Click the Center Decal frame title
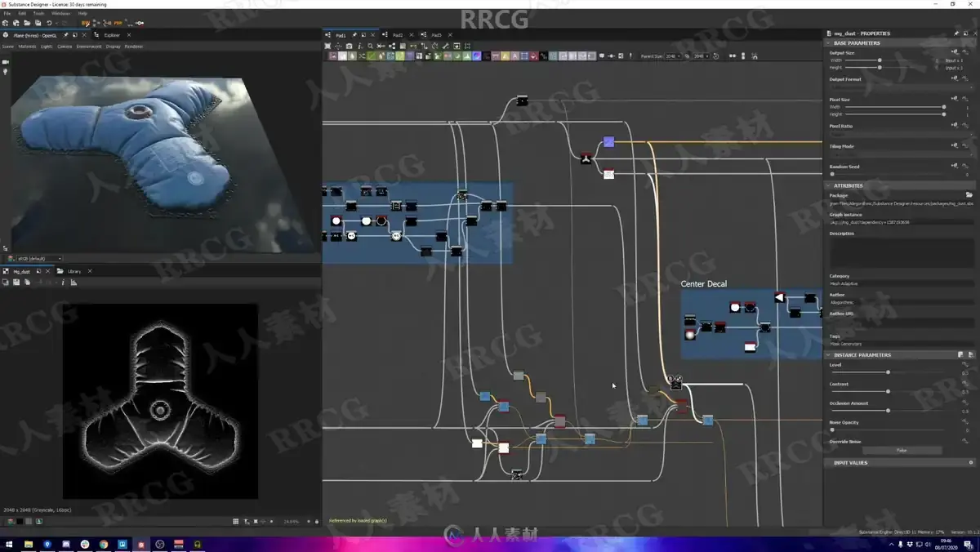Image resolution: width=980 pixels, height=552 pixels. (x=704, y=284)
